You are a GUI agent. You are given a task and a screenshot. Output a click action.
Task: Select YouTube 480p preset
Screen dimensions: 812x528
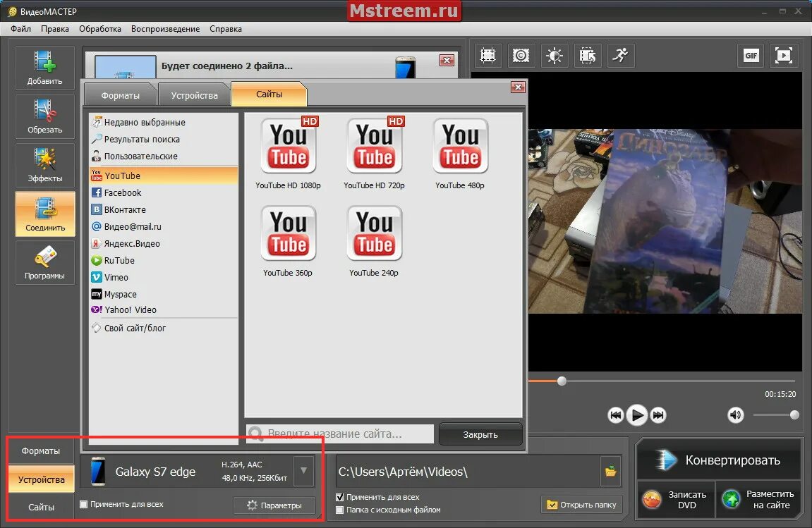461,154
